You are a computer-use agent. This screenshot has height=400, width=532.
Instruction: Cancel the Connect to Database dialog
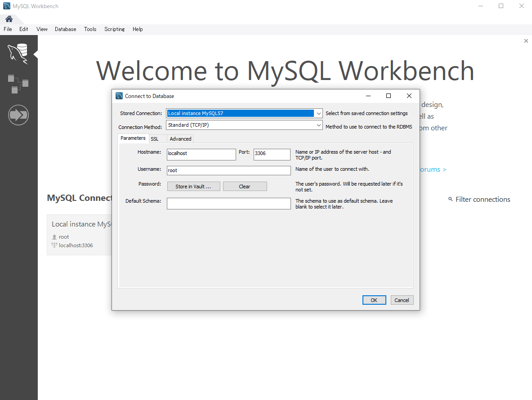tap(402, 300)
